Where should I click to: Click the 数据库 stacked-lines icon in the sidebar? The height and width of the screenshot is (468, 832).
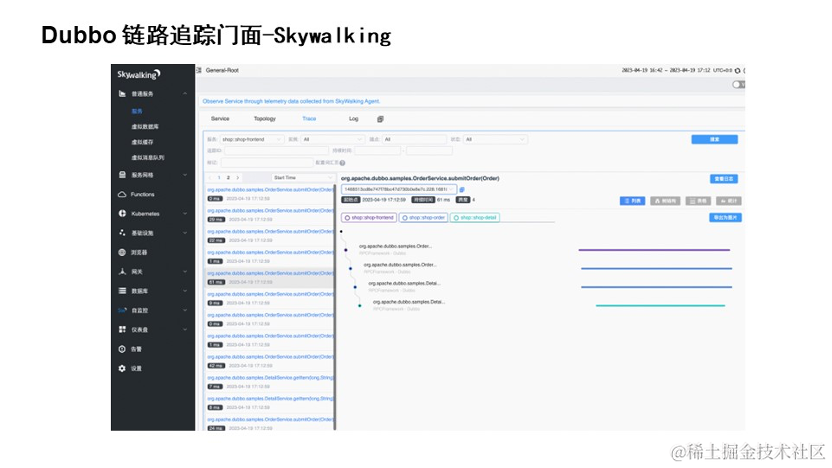point(122,291)
